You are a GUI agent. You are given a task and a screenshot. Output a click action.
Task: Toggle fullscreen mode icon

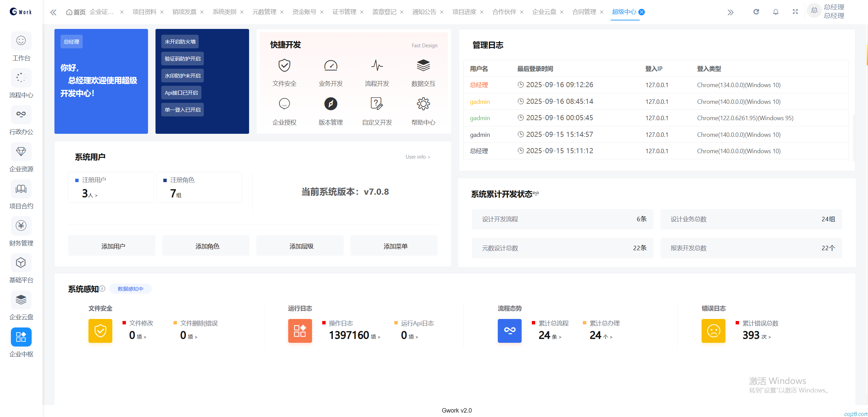click(795, 12)
